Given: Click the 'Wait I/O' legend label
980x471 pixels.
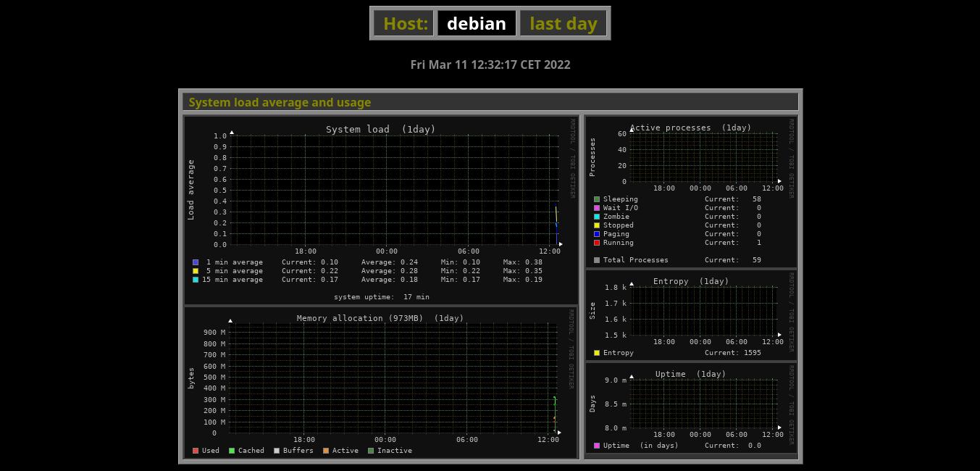Looking at the screenshot, I should tap(621, 208).
